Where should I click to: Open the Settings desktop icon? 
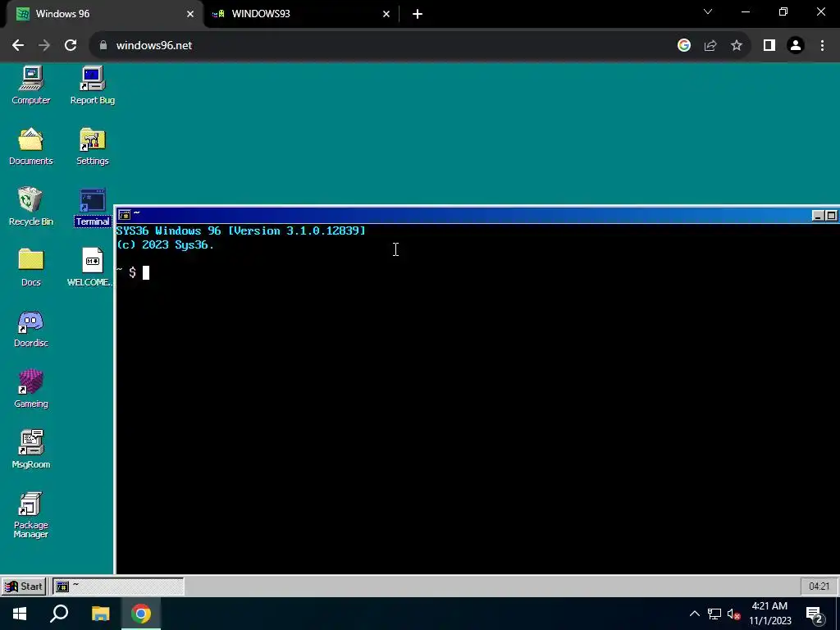(92, 146)
